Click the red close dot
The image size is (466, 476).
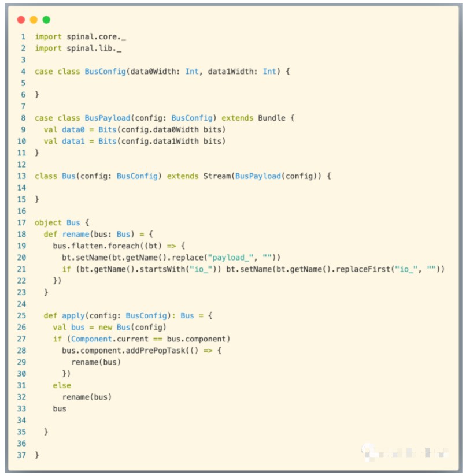(x=21, y=20)
